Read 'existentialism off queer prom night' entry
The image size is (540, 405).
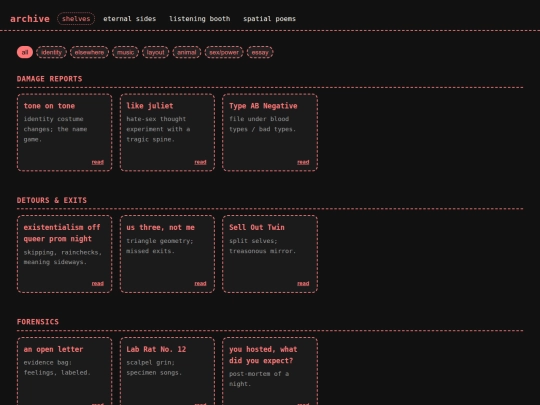point(97,283)
